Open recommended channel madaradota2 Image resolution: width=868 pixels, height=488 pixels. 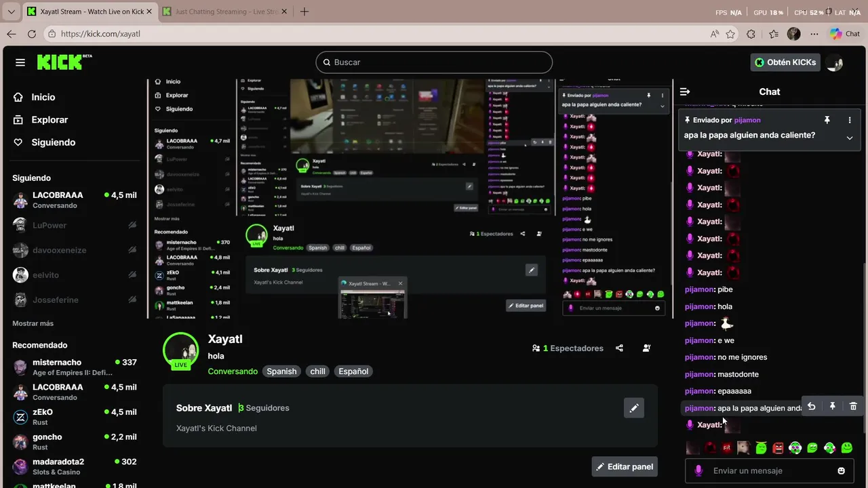(75, 467)
